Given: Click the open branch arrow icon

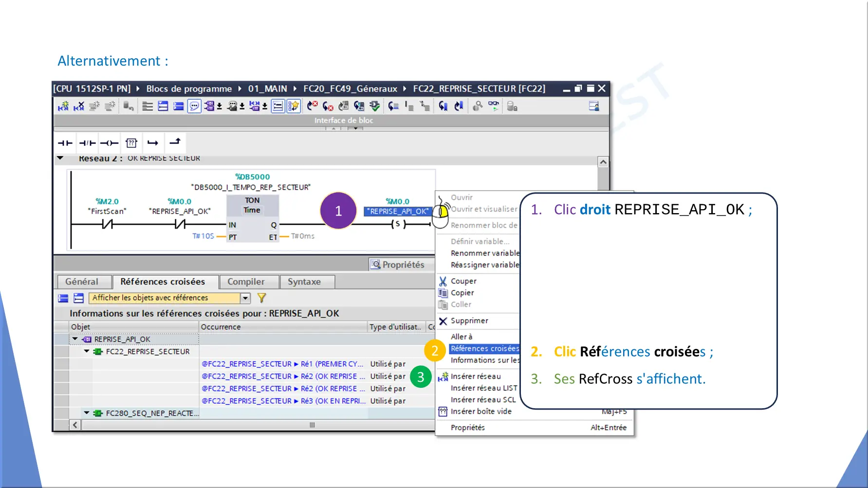Looking at the screenshot, I should pyautogui.click(x=153, y=143).
